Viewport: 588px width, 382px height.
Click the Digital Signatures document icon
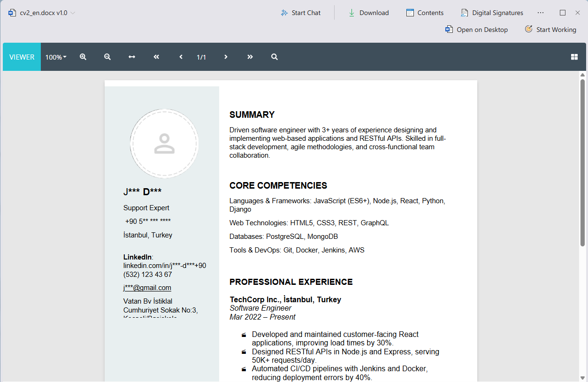[x=465, y=13]
